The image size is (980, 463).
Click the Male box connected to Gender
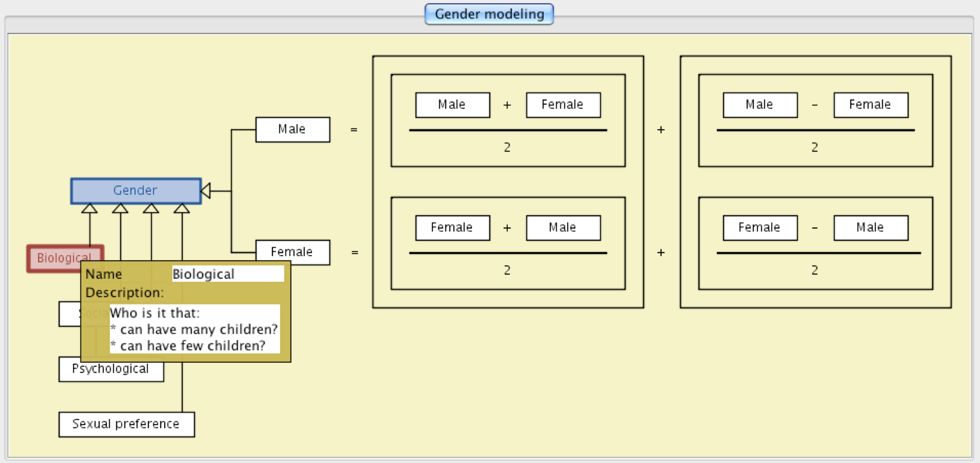(293, 130)
